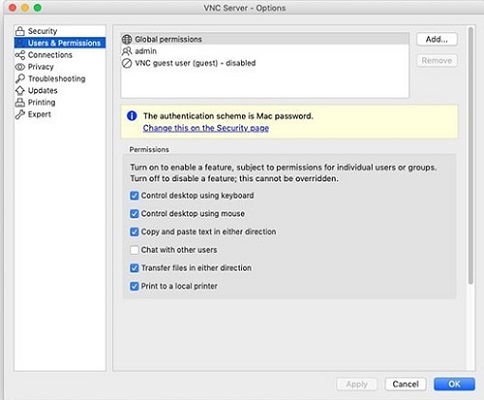Click the vertical scrollbar on the right
This screenshot has height=400, width=484.
point(471,156)
